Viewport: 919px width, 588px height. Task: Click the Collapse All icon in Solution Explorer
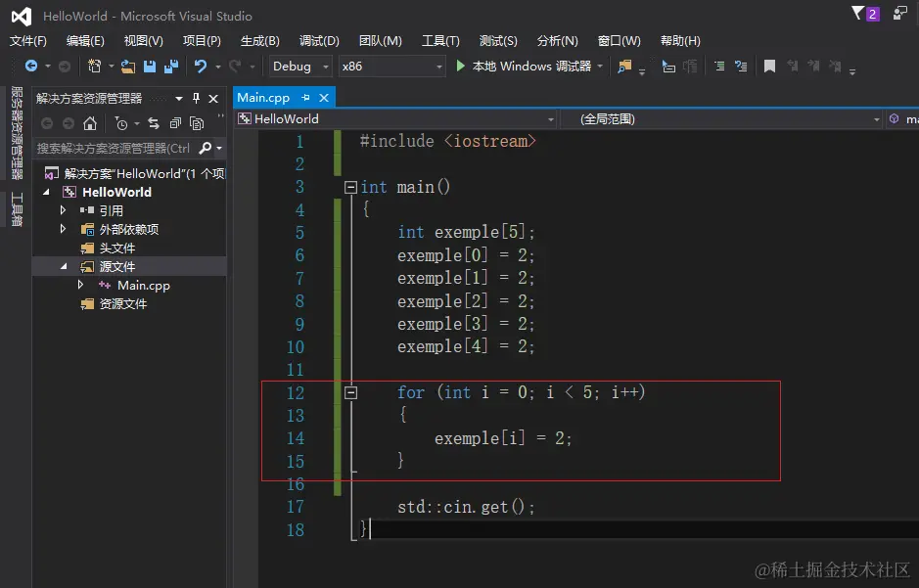[x=175, y=123]
